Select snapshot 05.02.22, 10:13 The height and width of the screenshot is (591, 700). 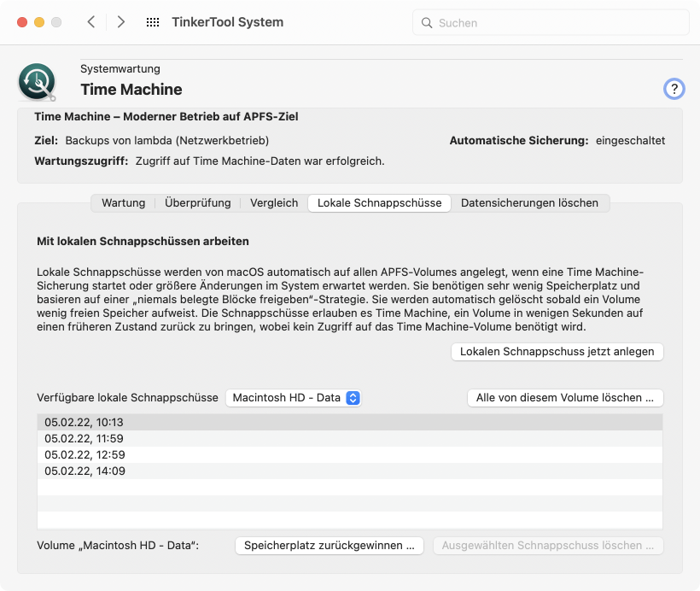point(350,422)
